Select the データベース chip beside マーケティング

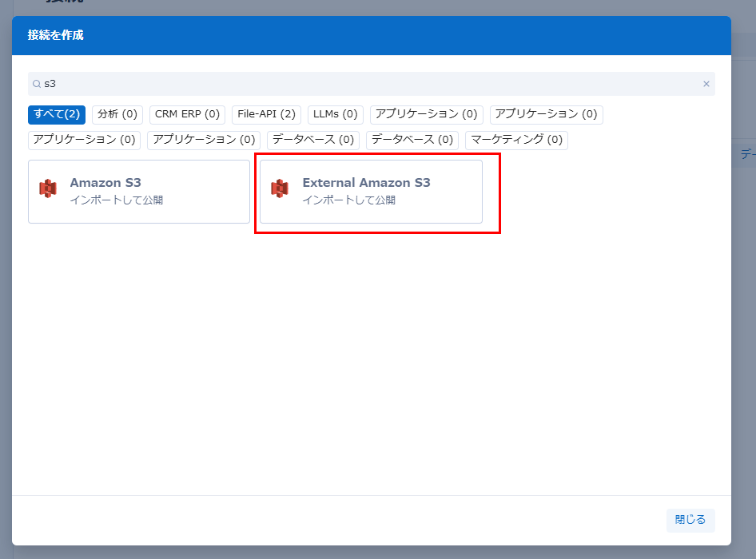point(412,140)
